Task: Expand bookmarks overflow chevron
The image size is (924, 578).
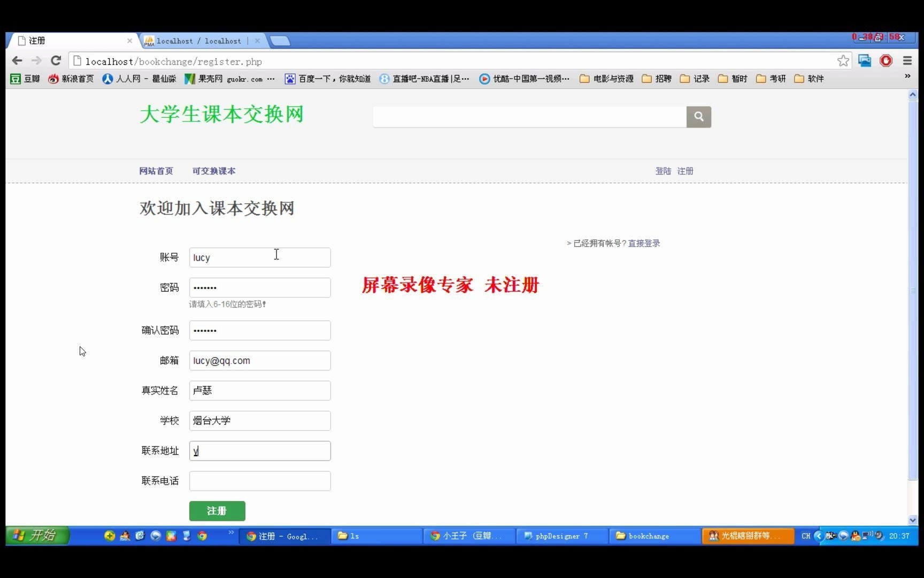Action: pyautogui.click(x=907, y=77)
